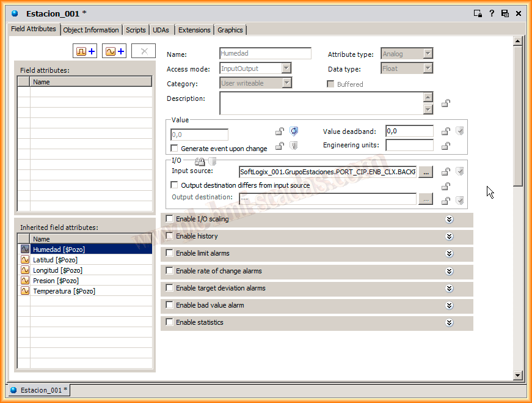Check Generate event upon change

click(x=175, y=149)
